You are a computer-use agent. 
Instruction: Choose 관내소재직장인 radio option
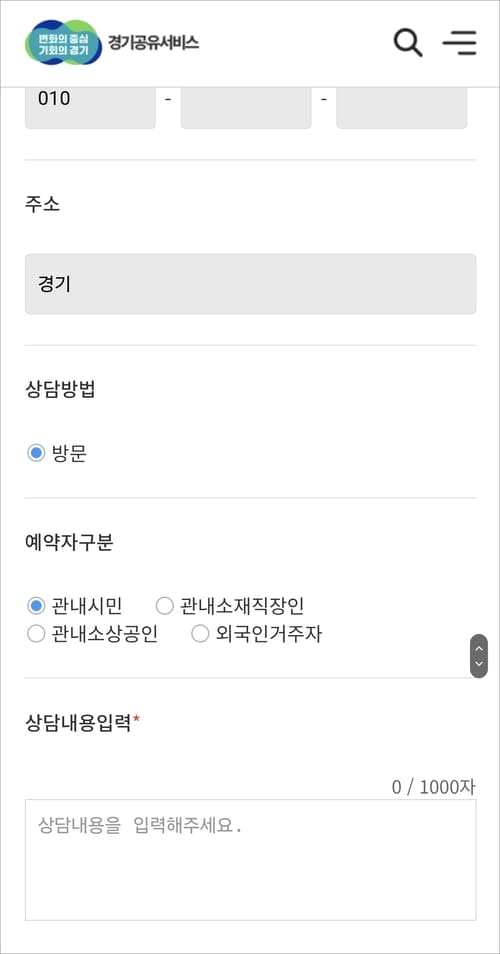165,606
